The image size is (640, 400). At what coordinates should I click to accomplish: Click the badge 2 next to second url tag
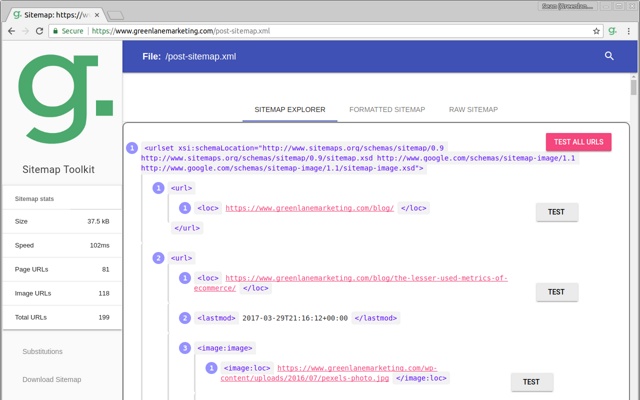[x=158, y=258]
